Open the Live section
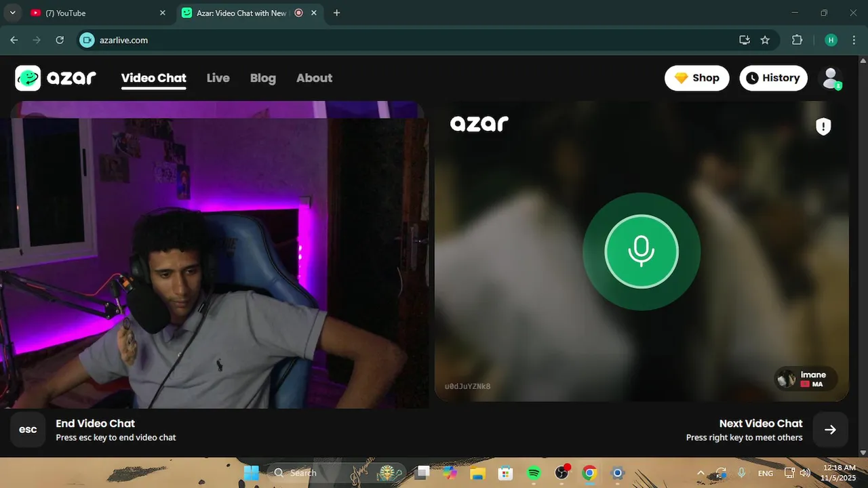This screenshot has width=868, height=488. point(218,78)
